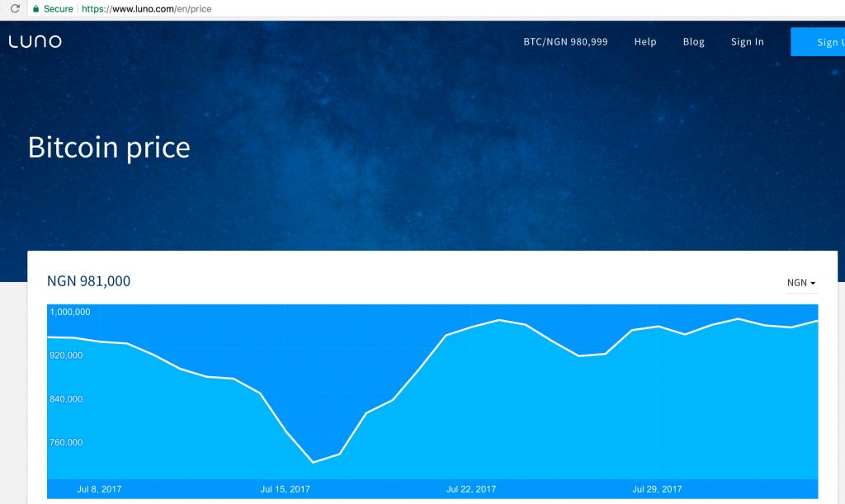Click the Secure site label
Viewport: 845px width, 504px height.
pos(59,8)
